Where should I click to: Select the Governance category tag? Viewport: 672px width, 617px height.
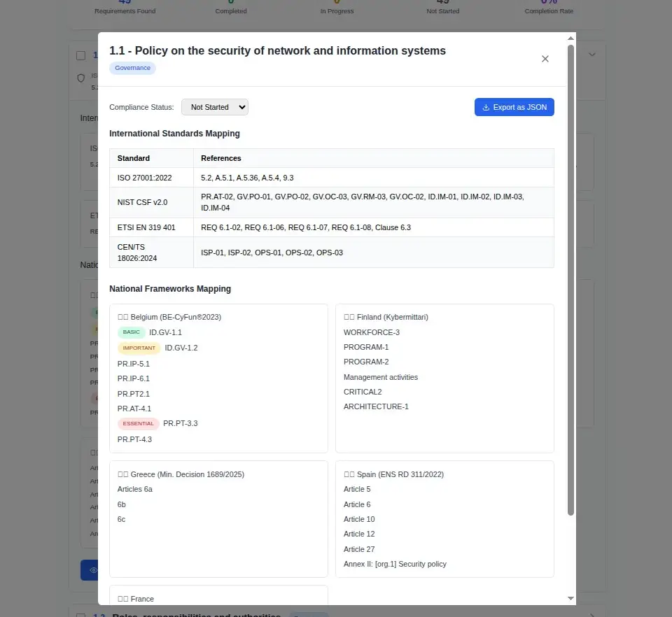[x=132, y=68]
